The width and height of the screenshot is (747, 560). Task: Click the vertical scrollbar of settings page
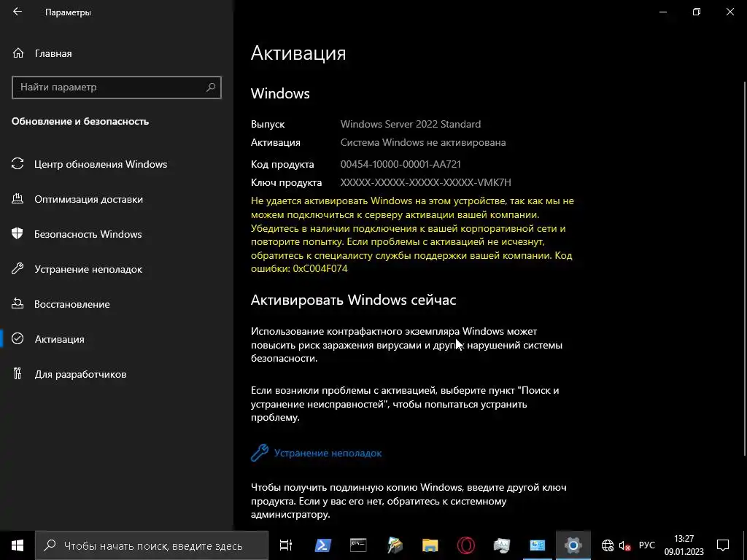pos(744,267)
